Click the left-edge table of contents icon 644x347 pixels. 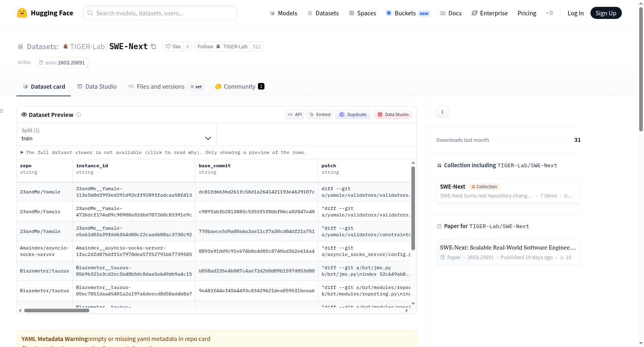click(2, 111)
